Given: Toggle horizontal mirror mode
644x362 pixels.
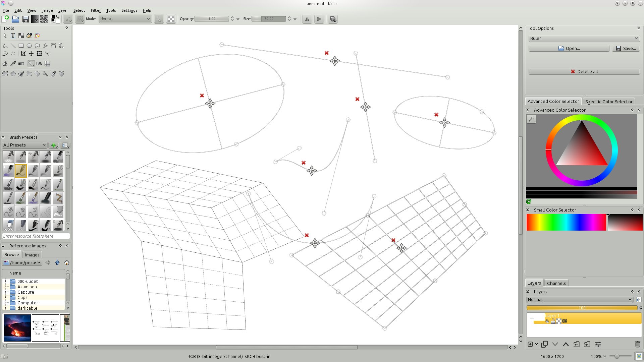Looking at the screenshot, I should (x=307, y=19).
